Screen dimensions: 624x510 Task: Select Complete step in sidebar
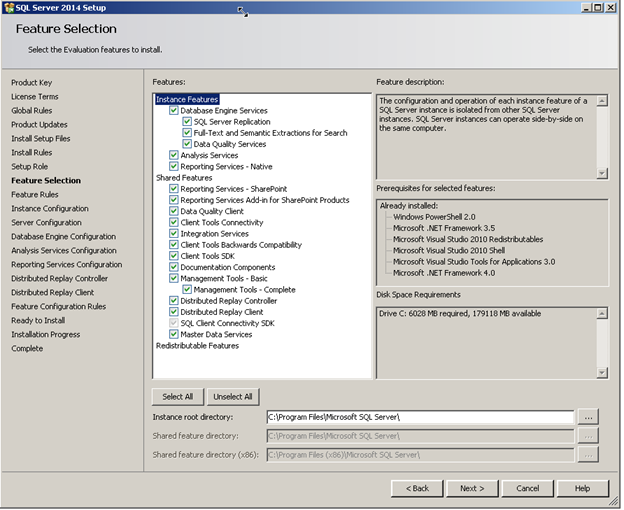pyautogui.click(x=27, y=348)
